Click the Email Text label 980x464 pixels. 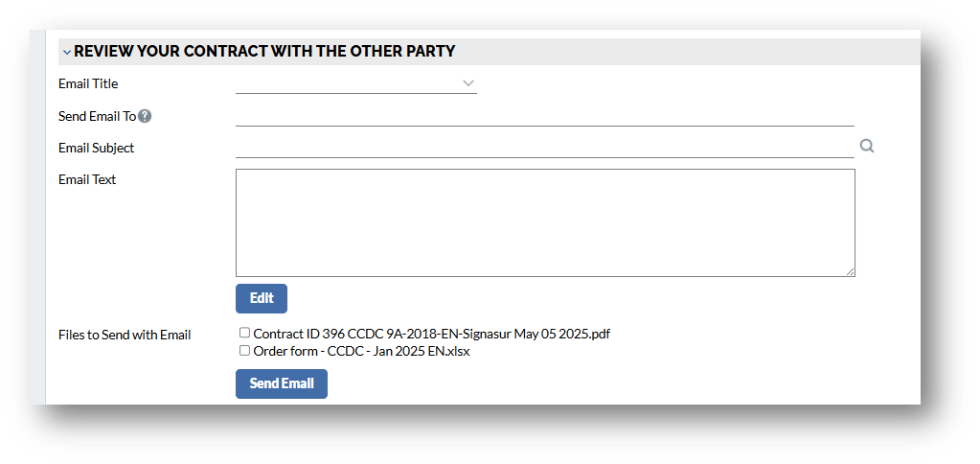click(x=87, y=179)
